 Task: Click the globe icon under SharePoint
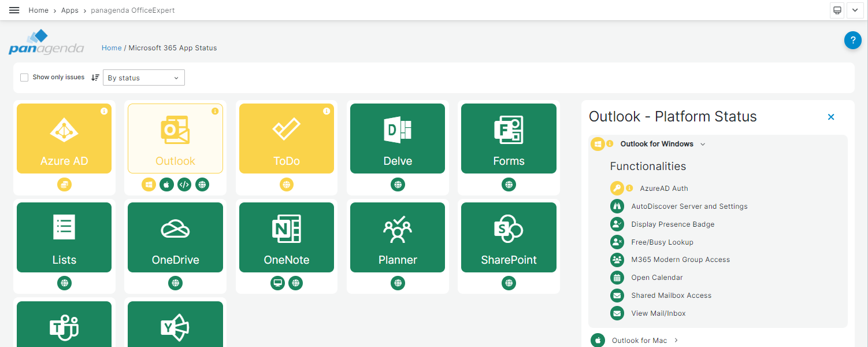point(509,283)
